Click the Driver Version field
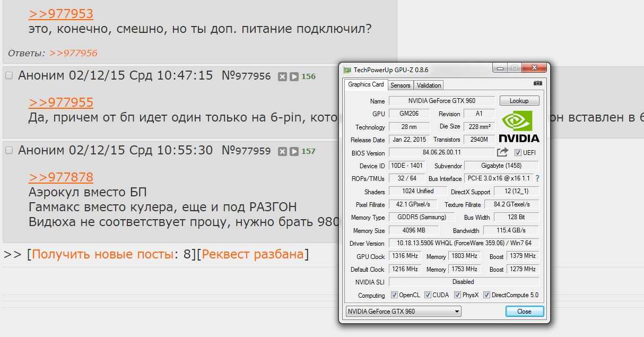 click(x=464, y=243)
